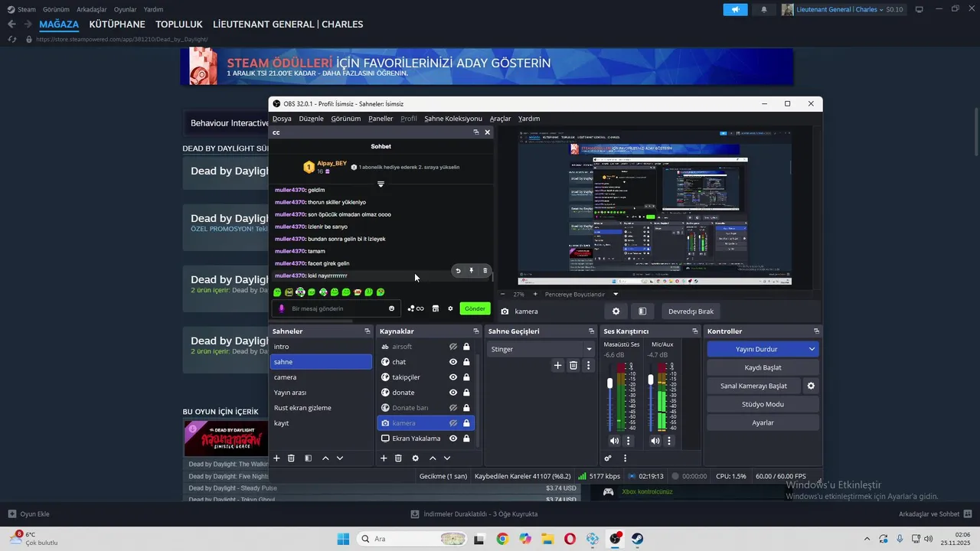This screenshot has height=551, width=980.
Task: Open Düzenle menu in OBS
Action: pos(311,119)
